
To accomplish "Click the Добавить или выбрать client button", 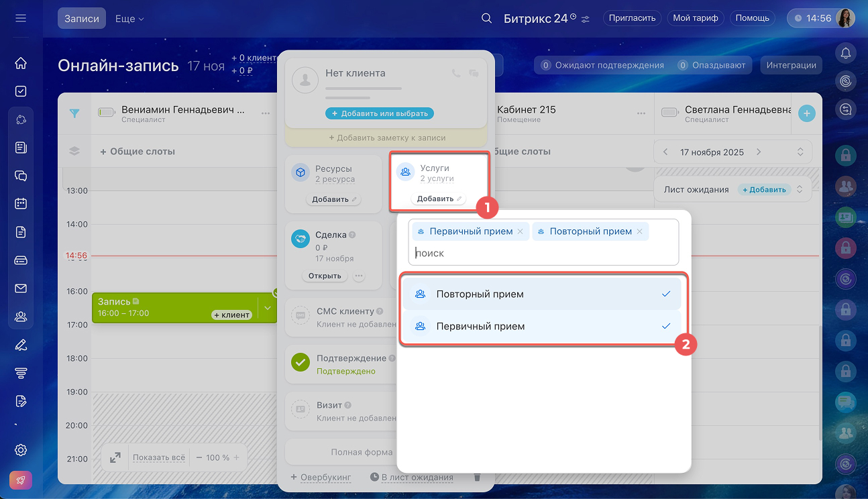I will pyautogui.click(x=380, y=113).
